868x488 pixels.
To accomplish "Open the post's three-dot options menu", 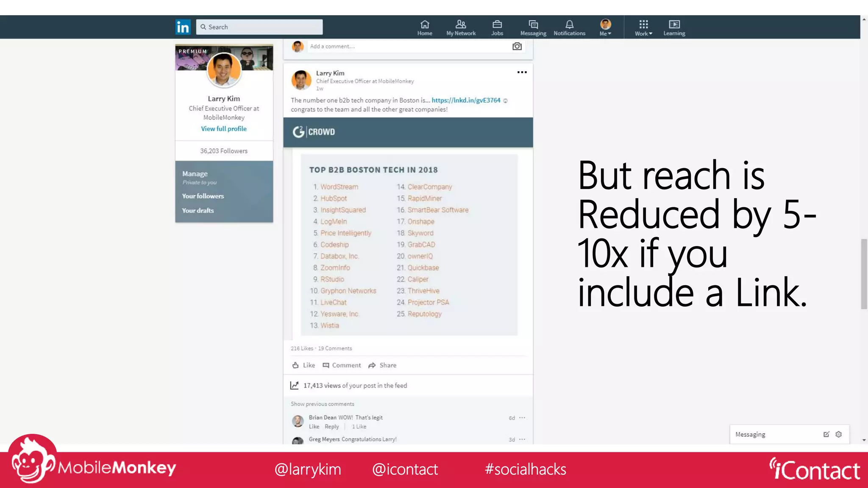I will click(522, 72).
